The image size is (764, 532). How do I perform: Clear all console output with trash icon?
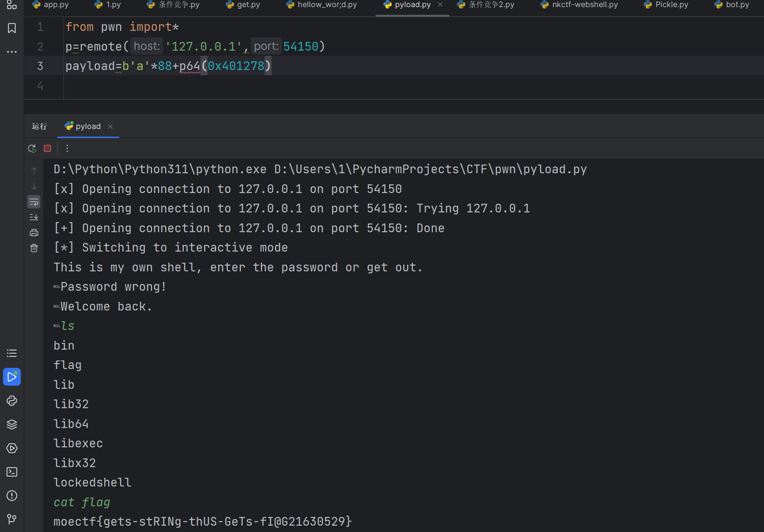point(34,248)
